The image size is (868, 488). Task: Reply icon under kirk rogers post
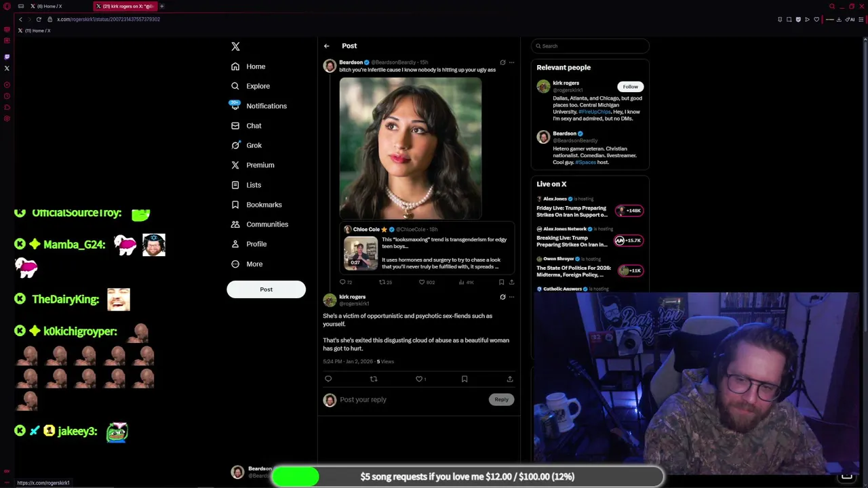(x=328, y=379)
